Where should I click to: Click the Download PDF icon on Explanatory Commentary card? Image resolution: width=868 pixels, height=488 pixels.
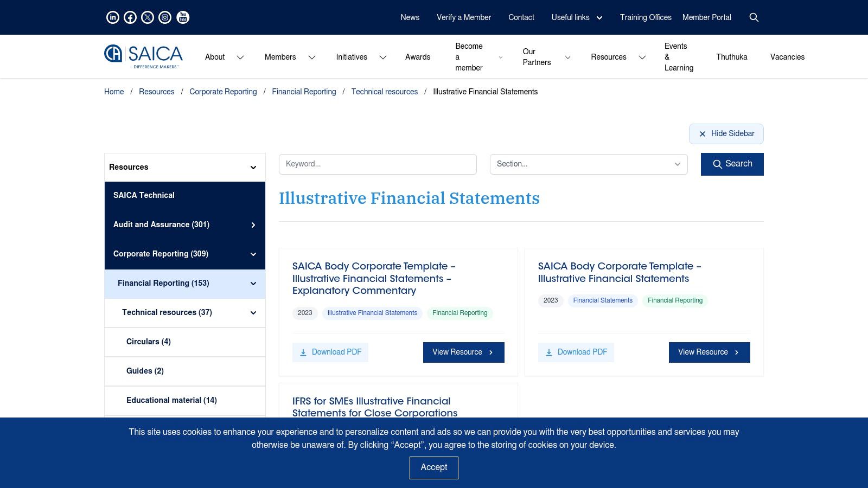pos(303,352)
